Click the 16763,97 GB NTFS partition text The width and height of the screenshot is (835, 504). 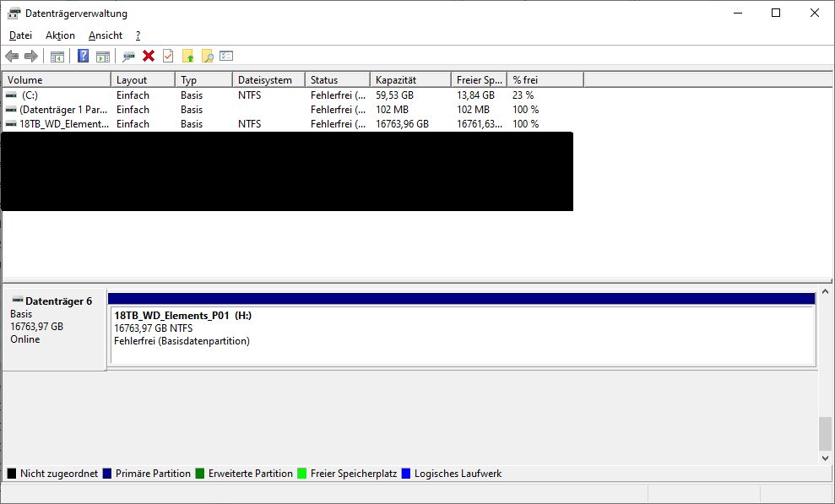point(154,328)
